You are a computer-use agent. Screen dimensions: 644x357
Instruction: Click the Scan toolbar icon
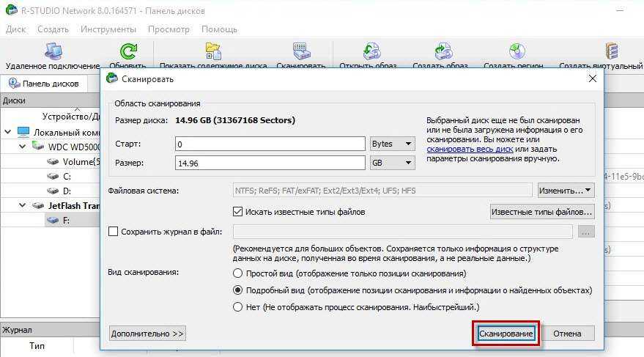[x=300, y=53]
